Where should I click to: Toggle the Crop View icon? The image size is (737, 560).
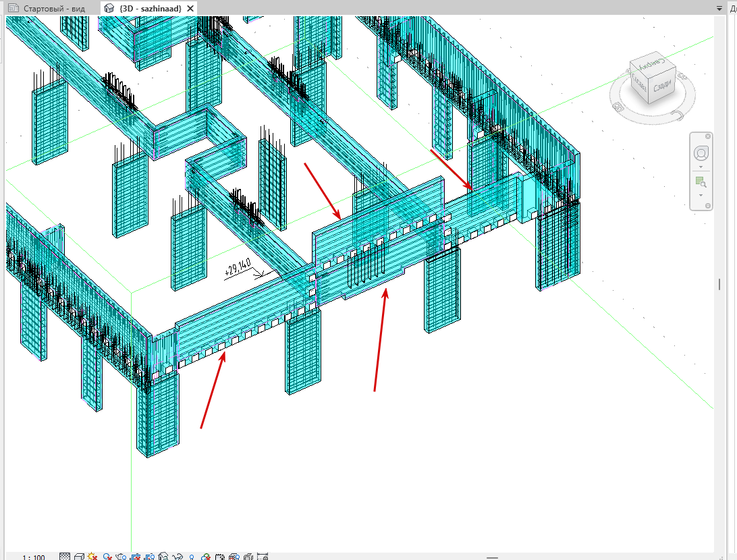pos(136,557)
